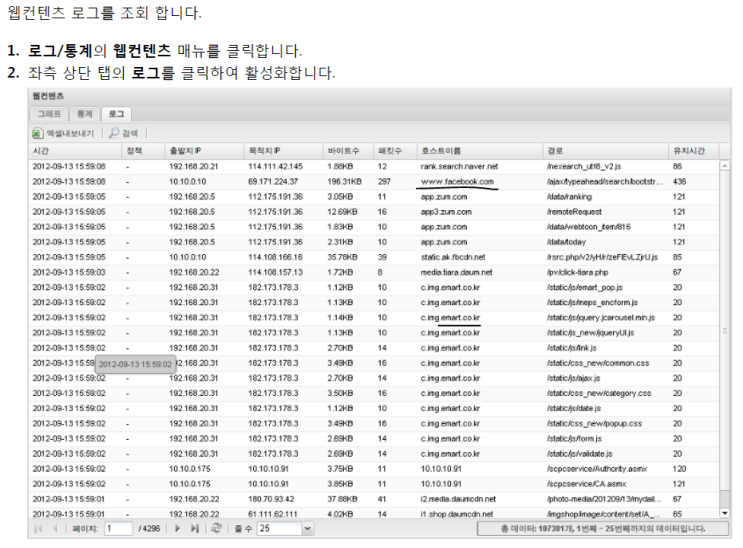Image resolution: width=743 pixels, height=548 pixels.
Task: Click the 패킷수 column header
Action: click(395, 151)
